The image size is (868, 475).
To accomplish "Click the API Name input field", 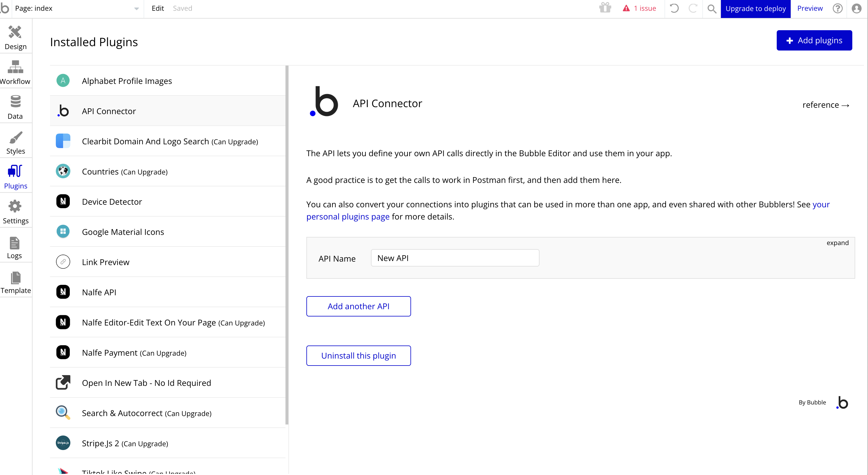I will 455,258.
